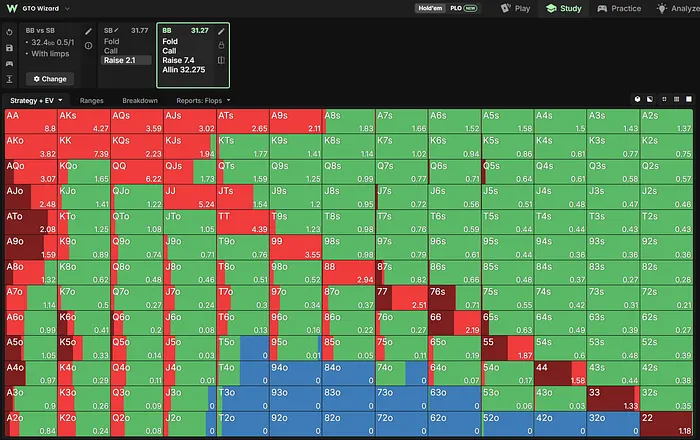Click the AKs cell showing 4.27
Image resolution: width=700 pixels, height=440 pixels.
point(84,121)
